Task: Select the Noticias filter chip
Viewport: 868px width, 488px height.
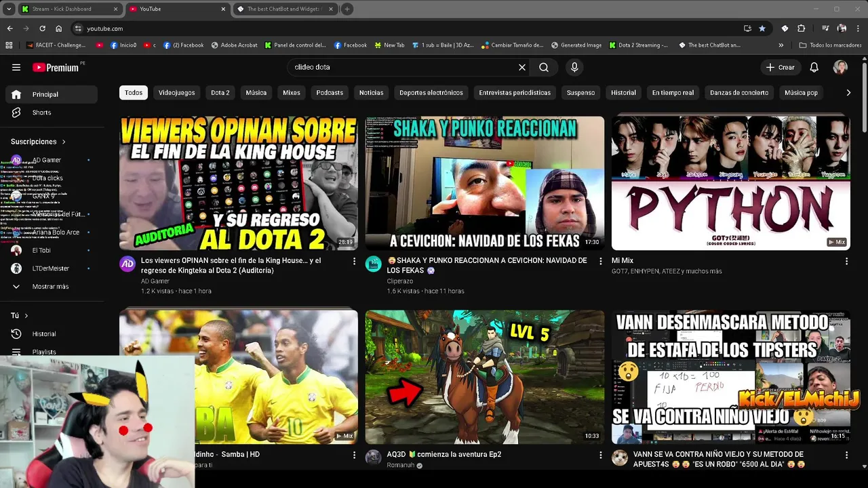Action: pos(371,92)
